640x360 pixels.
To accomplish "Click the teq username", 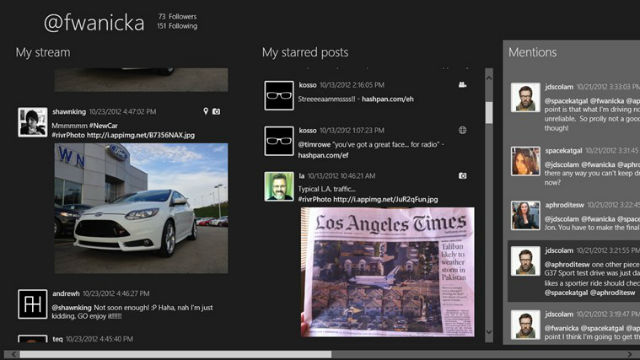I will [x=58, y=339].
